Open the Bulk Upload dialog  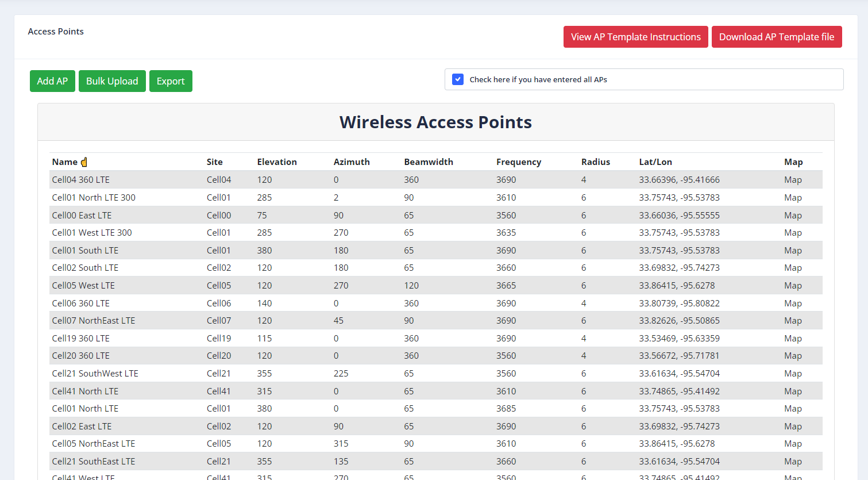click(x=112, y=81)
